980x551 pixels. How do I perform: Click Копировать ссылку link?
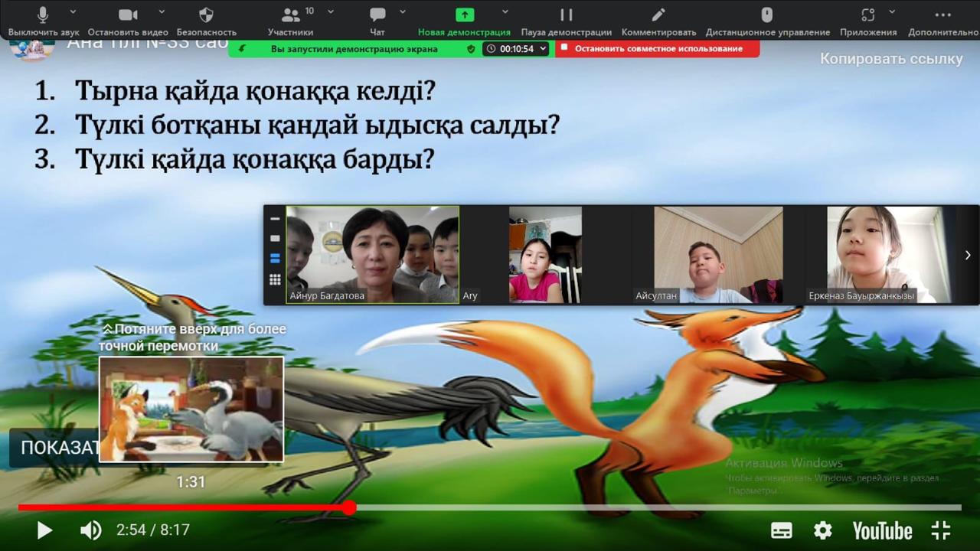891,59
